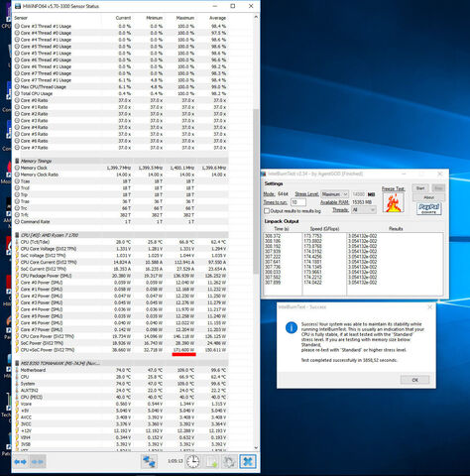Select Memory Clock Ratio row
Image resolution: width=470 pixels, height=476 pixels.
click(121, 175)
